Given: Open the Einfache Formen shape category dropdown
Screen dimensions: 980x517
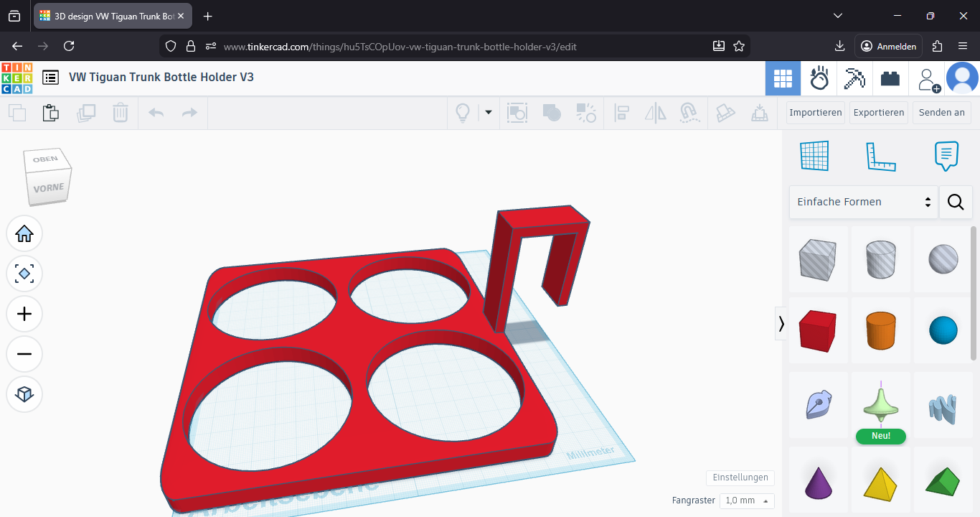Looking at the screenshot, I should pyautogui.click(x=864, y=202).
